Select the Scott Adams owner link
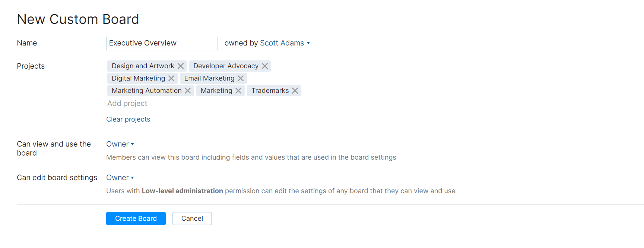Screen dimensions: 644x248 pos(281,43)
